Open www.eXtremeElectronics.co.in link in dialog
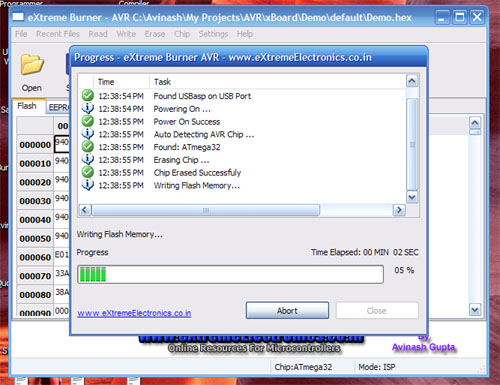The width and height of the screenshot is (500, 385). pyautogui.click(x=134, y=313)
